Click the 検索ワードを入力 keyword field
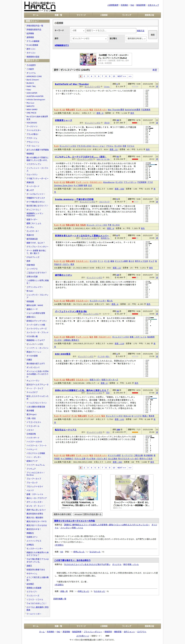Image resolution: width=185 pixels, height=644 pixels. pos(111,30)
